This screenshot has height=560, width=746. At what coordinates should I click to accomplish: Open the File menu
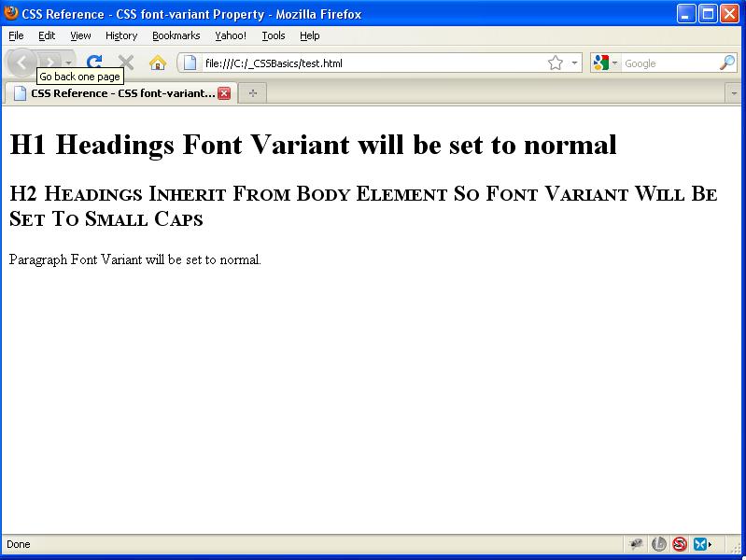[16, 35]
